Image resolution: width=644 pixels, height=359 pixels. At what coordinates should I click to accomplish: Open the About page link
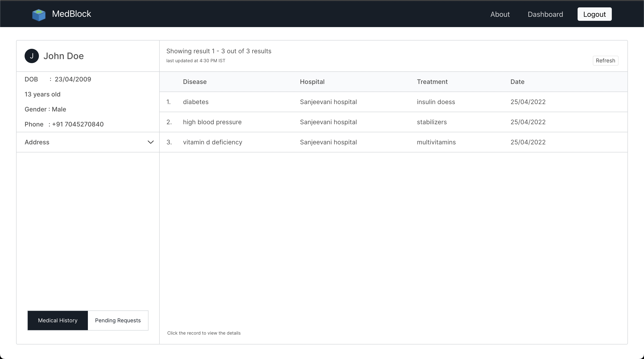pos(500,14)
